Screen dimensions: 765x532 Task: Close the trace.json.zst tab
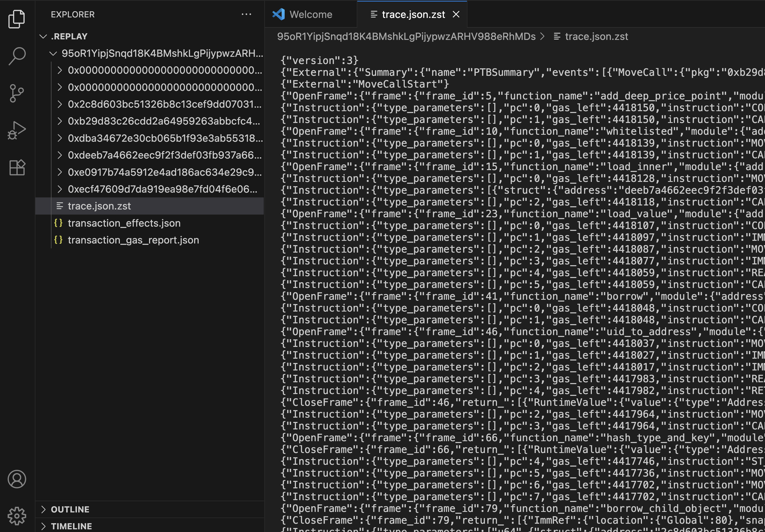(x=456, y=14)
